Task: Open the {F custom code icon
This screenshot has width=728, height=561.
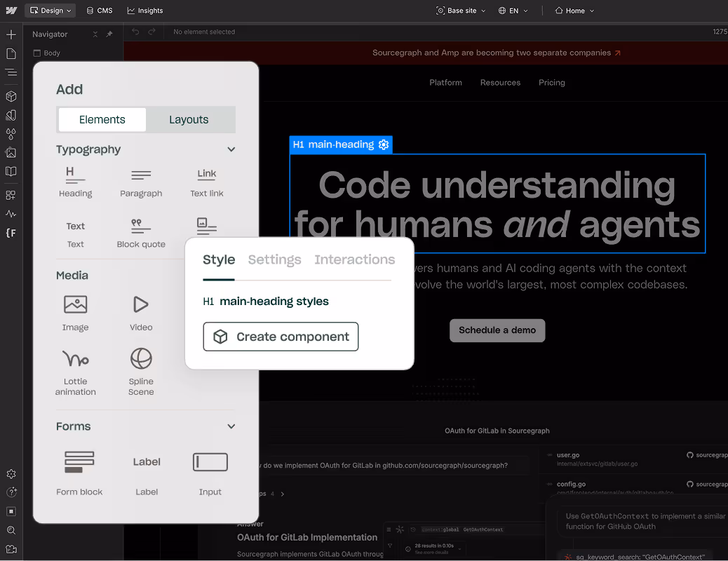Action: point(11,233)
